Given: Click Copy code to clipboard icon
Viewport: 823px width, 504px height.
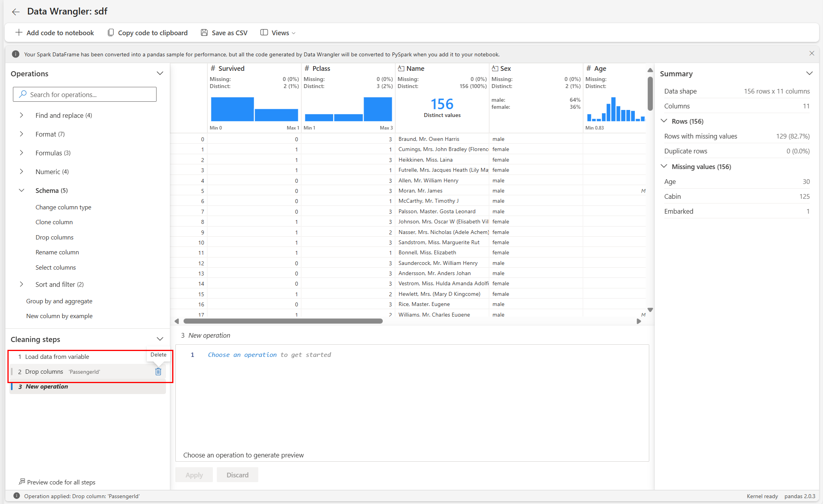Looking at the screenshot, I should (111, 33).
